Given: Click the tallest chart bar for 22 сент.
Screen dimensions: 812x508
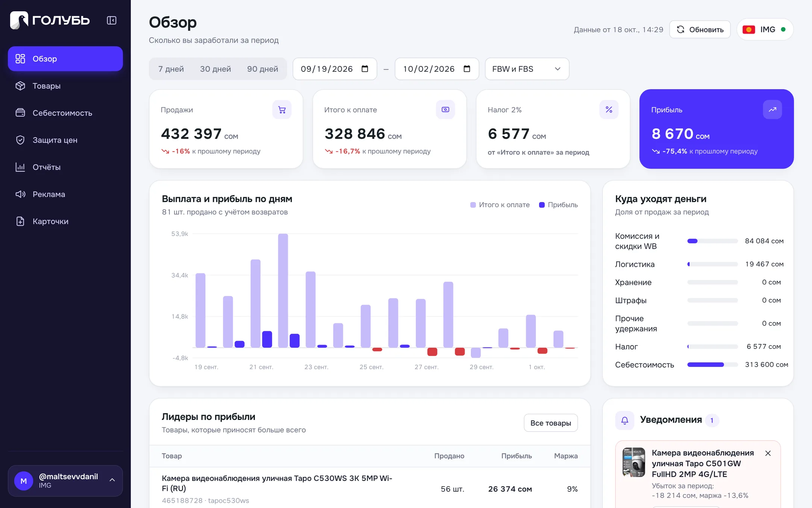Looking at the screenshot, I should (283, 291).
